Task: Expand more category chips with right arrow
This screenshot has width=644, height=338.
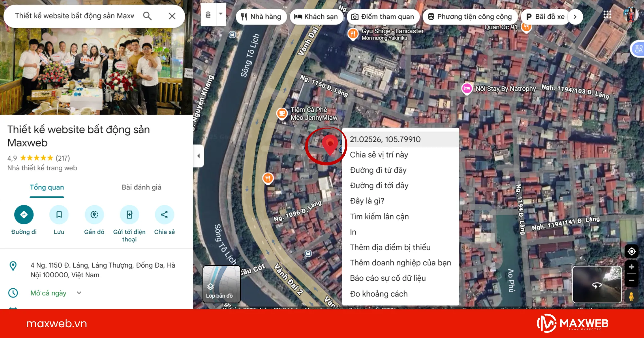Action: pos(575,17)
